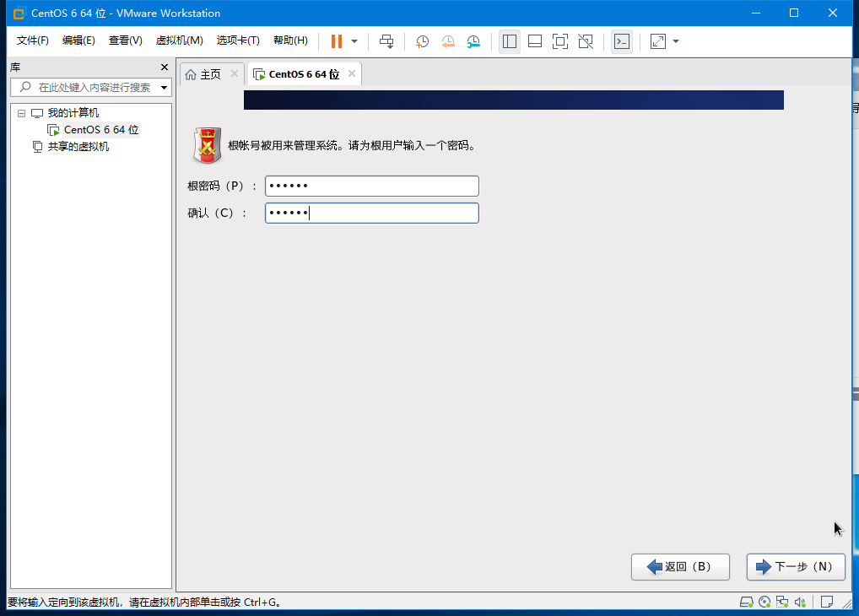Click the sound device status icon
859x616 pixels.
(800, 602)
